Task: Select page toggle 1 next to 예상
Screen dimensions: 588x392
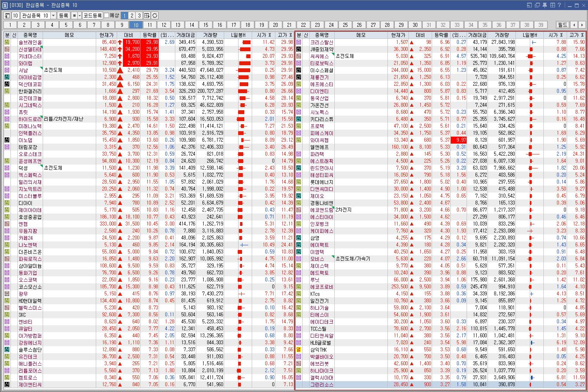Action: tap(124, 16)
